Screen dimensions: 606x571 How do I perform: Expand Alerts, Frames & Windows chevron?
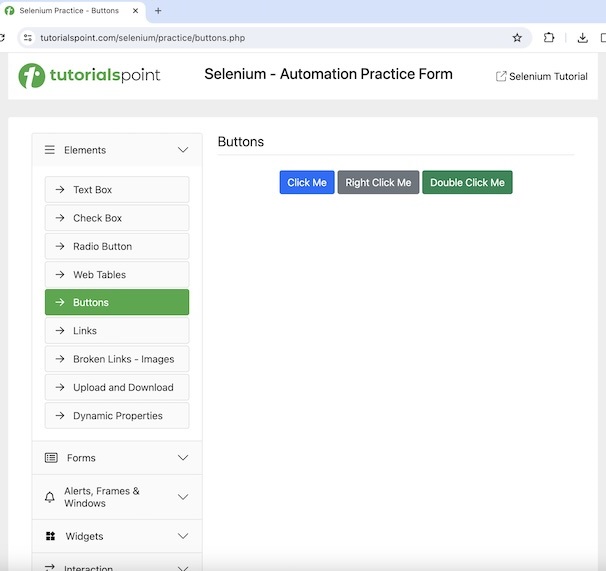point(183,497)
